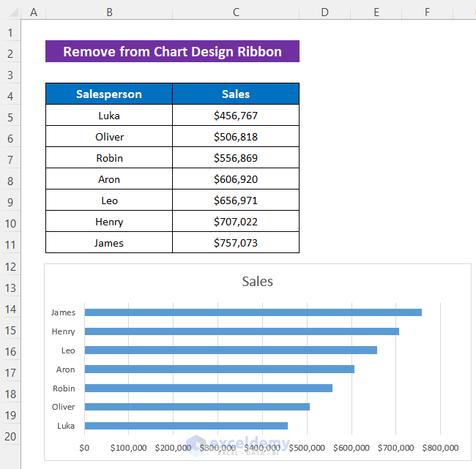The width and height of the screenshot is (476, 469).
Task: Click the Salesperson header cell
Action: 109,94
